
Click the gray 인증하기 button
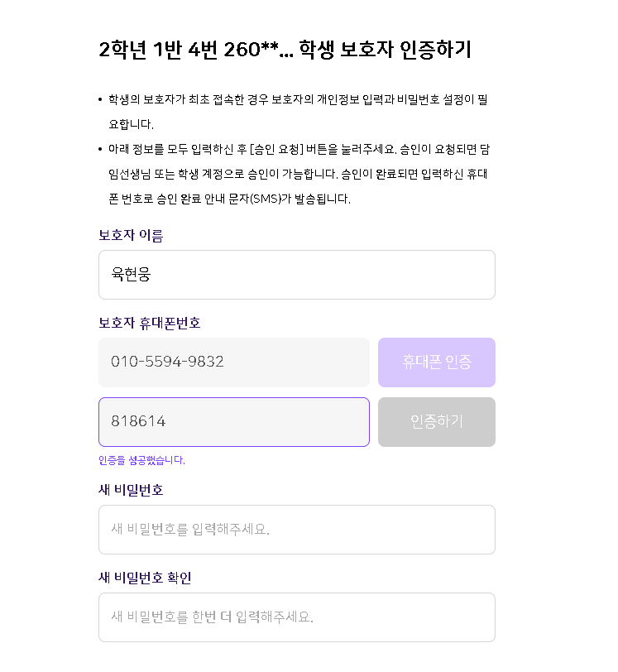pos(437,422)
